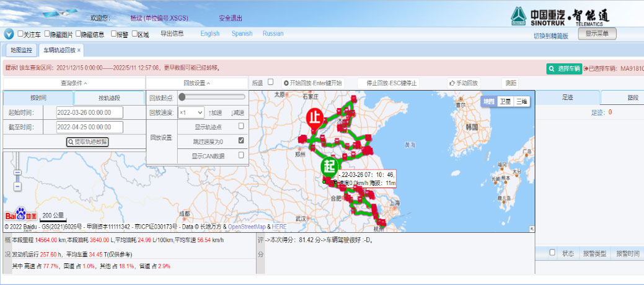Image resolution: width=644 pixels, height=285 pixels.
Task: Select the 按轨迹段 query tab
Action: (110, 98)
